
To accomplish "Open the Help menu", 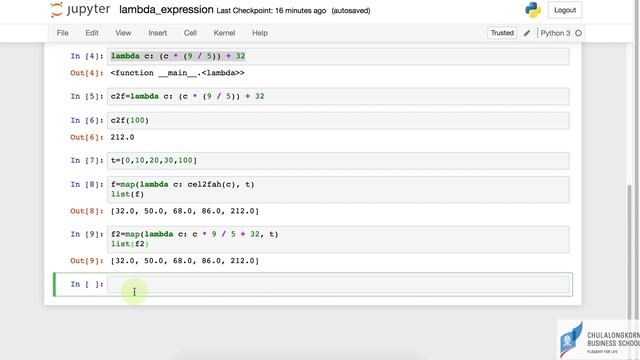I will 260,33.
